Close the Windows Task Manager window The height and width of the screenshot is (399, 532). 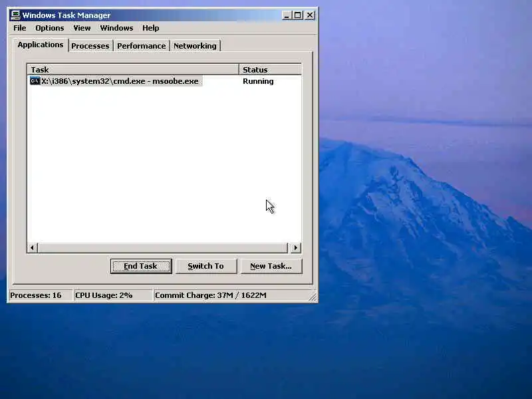click(310, 15)
